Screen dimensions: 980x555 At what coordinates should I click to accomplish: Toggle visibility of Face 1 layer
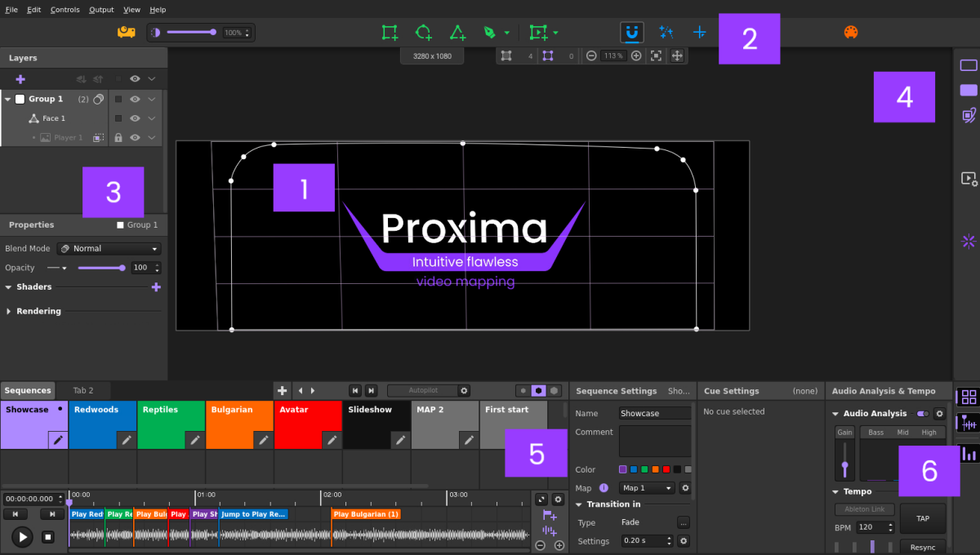[x=135, y=118]
